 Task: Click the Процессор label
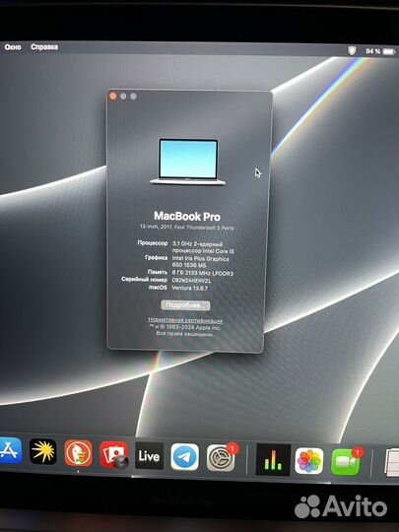(x=153, y=243)
